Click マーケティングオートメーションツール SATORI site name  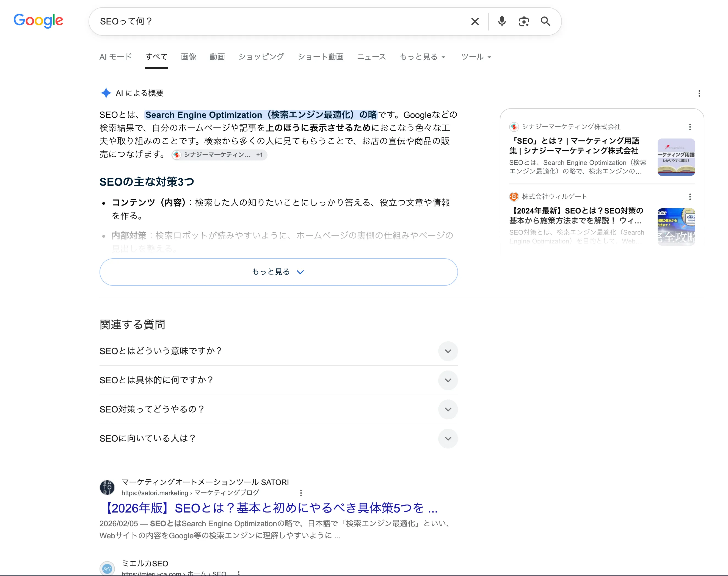(x=205, y=482)
